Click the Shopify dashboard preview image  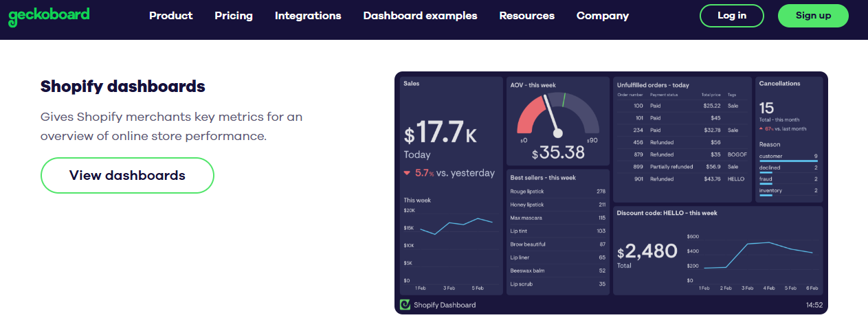[x=611, y=193]
